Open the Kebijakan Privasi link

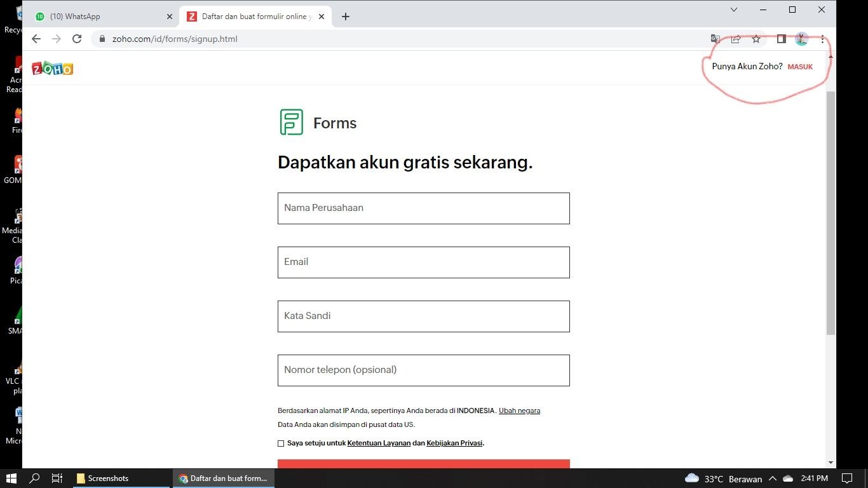coord(455,443)
